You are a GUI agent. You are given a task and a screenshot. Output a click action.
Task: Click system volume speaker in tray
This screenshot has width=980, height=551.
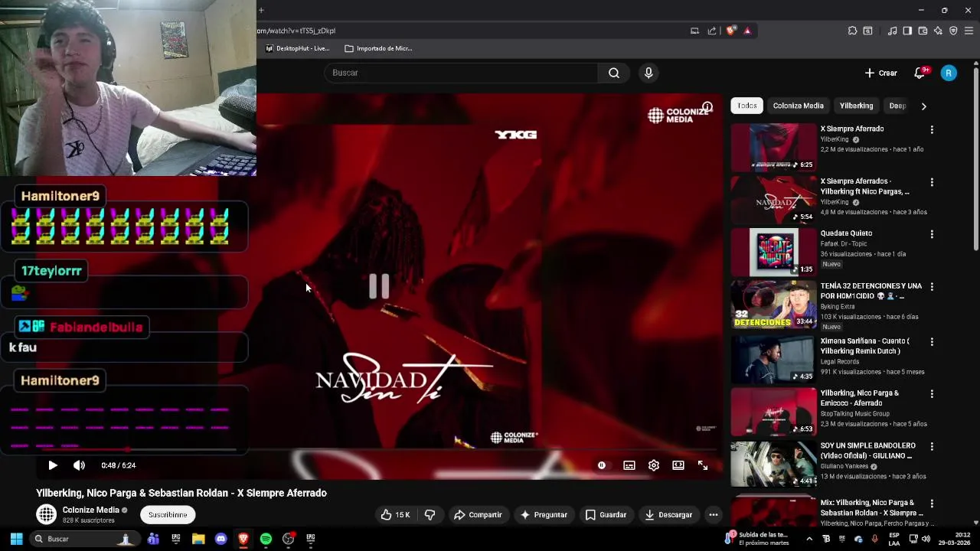(926, 539)
